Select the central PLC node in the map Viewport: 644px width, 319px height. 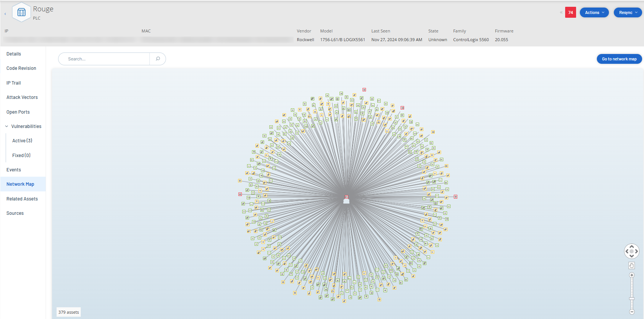pos(346,201)
